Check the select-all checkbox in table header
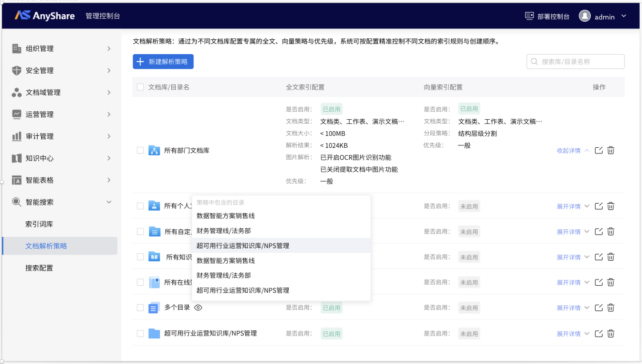642x364 pixels. click(140, 87)
